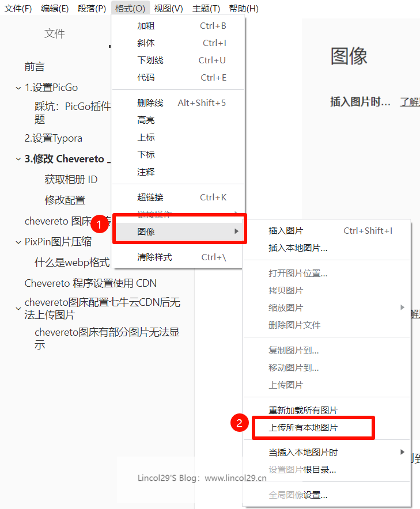Click 清除样式 in the format menu
This screenshot has width=420, height=509.
(154, 257)
